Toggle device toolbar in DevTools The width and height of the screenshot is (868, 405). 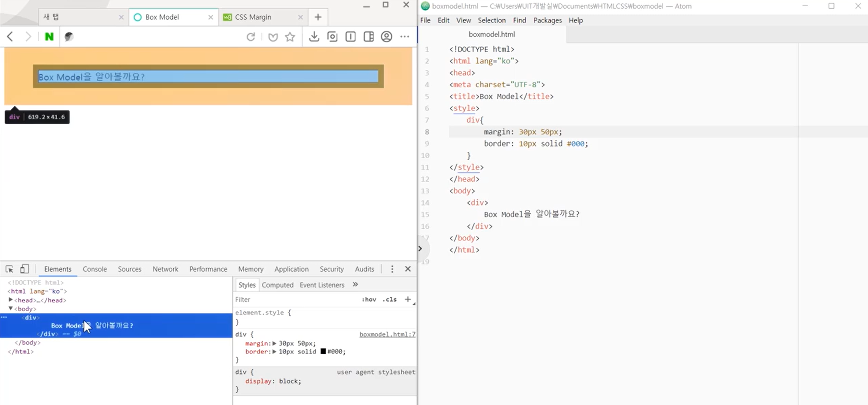tap(24, 269)
